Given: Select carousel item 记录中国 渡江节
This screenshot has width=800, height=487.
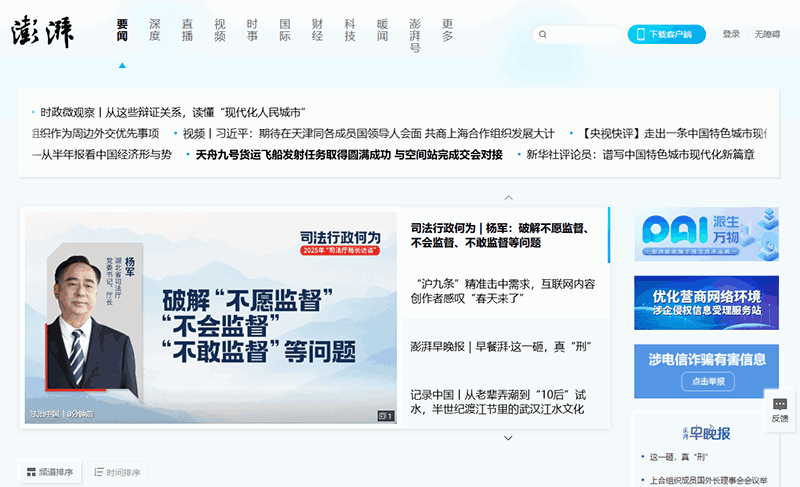Looking at the screenshot, I should [498, 401].
